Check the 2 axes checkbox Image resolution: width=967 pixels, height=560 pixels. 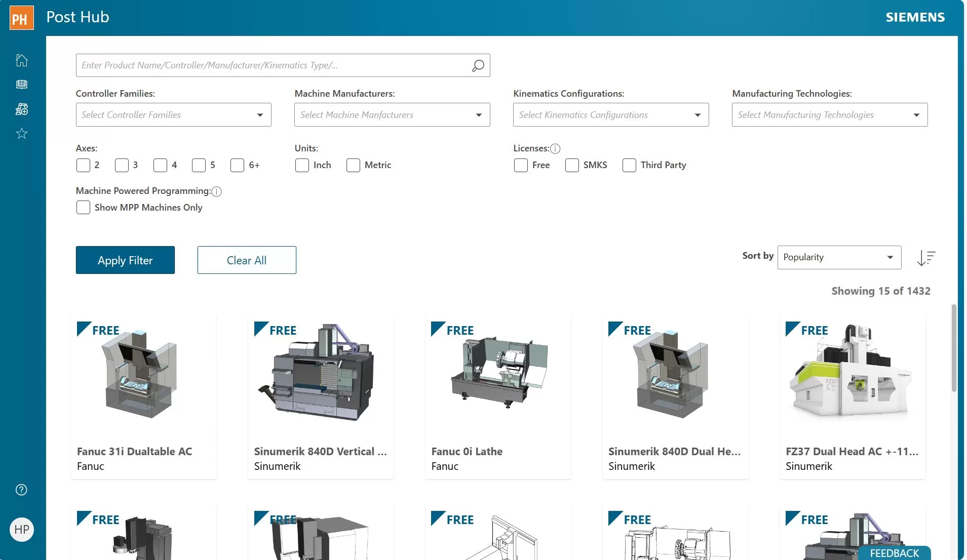click(x=83, y=165)
